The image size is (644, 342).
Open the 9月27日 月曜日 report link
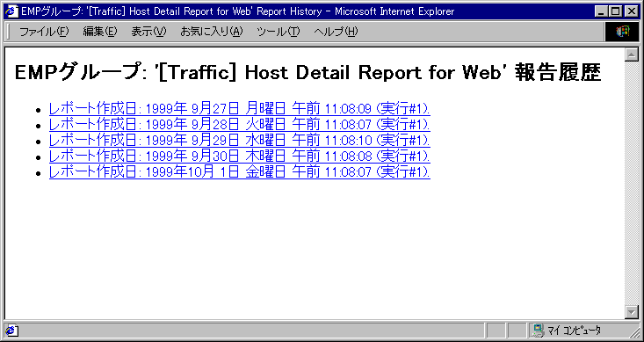[240, 108]
